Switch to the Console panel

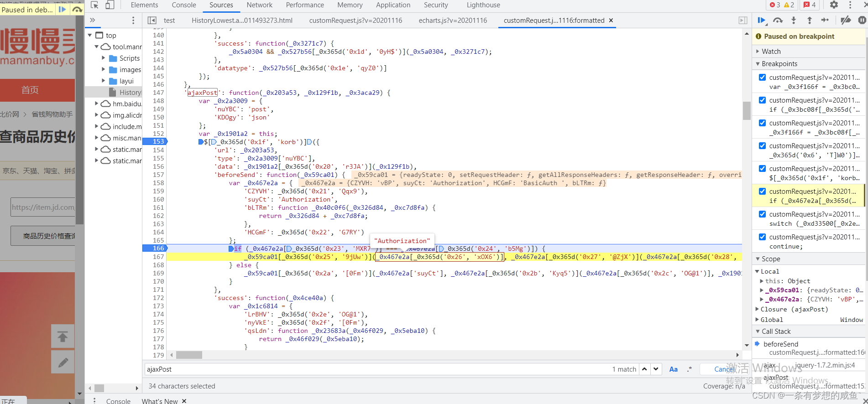pos(184,5)
